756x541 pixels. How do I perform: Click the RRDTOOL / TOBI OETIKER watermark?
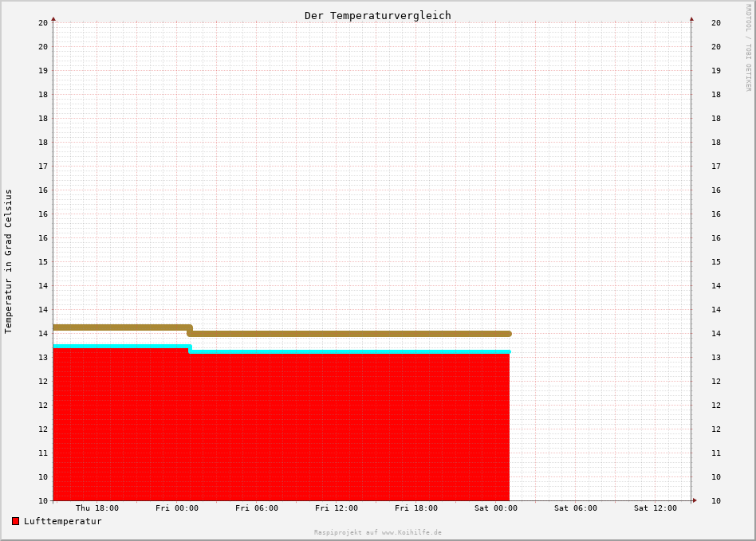tap(748, 48)
